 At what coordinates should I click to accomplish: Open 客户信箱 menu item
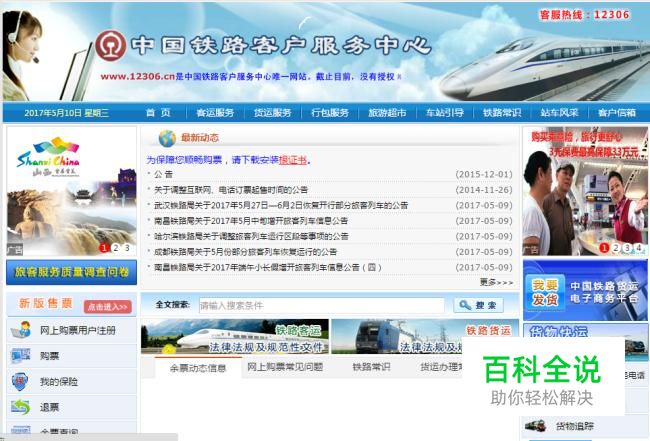pyautogui.click(x=617, y=113)
